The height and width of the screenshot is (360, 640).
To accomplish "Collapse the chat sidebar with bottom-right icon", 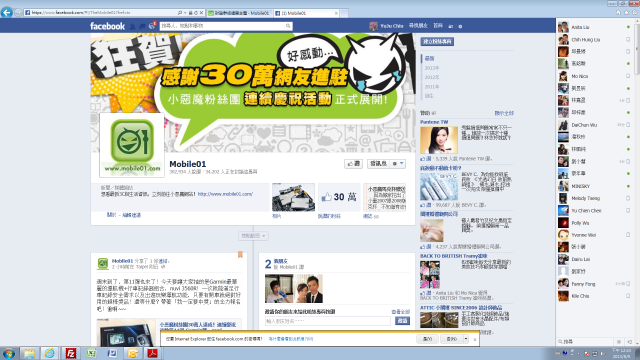I will [629, 342].
